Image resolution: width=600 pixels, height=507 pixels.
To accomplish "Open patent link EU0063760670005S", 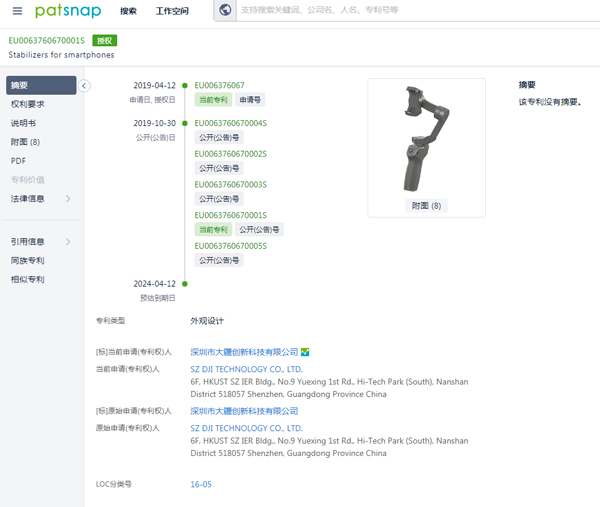I will 230,246.
